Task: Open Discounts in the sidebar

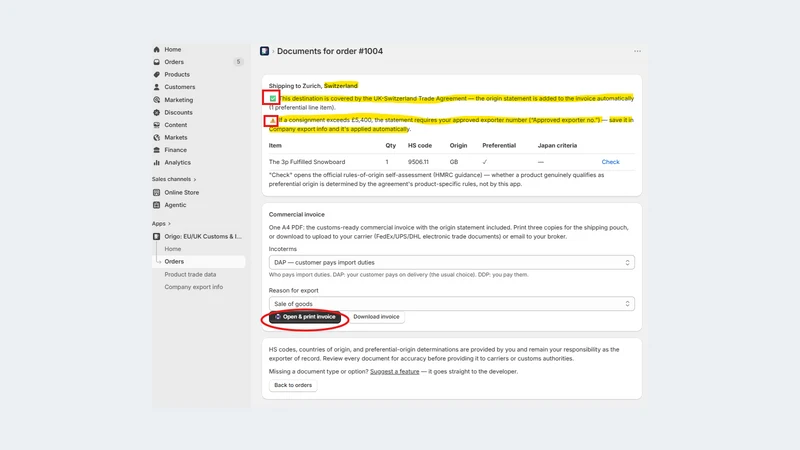Action: coord(179,112)
